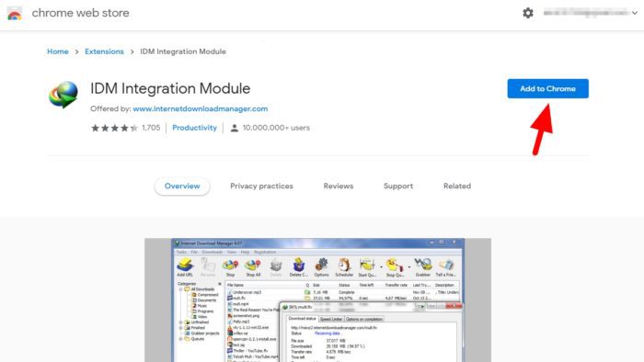644x362 pixels.
Task: Open the 1,705 ratings count
Action: click(x=151, y=128)
